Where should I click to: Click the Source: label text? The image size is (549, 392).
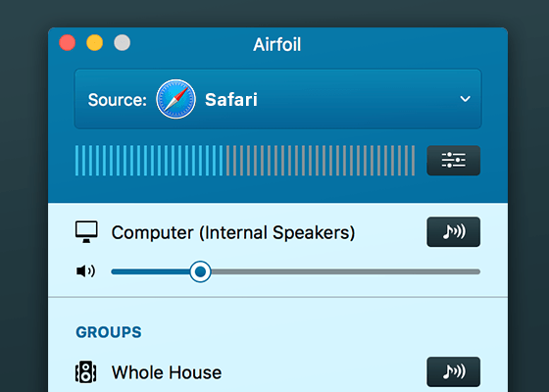[118, 100]
